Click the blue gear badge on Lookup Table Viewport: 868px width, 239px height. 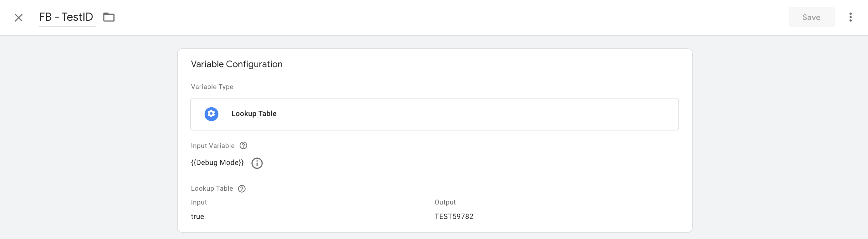(x=211, y=114)
